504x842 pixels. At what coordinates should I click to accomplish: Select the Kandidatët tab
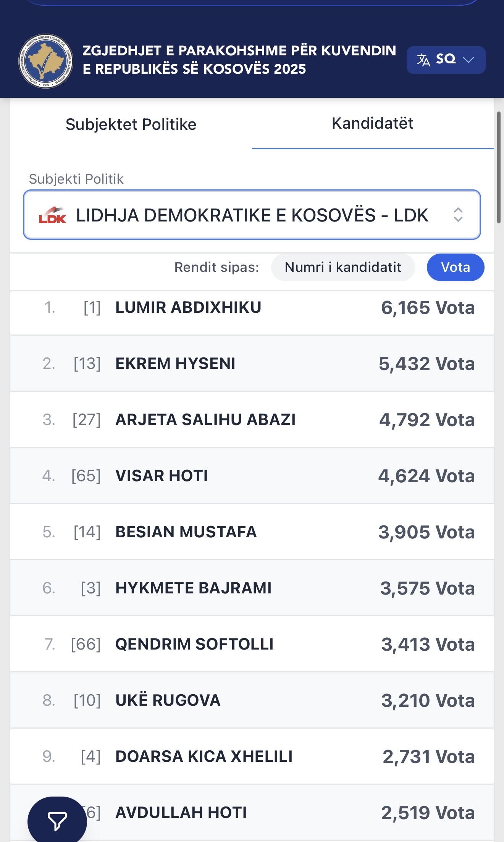tap(372, 123)
